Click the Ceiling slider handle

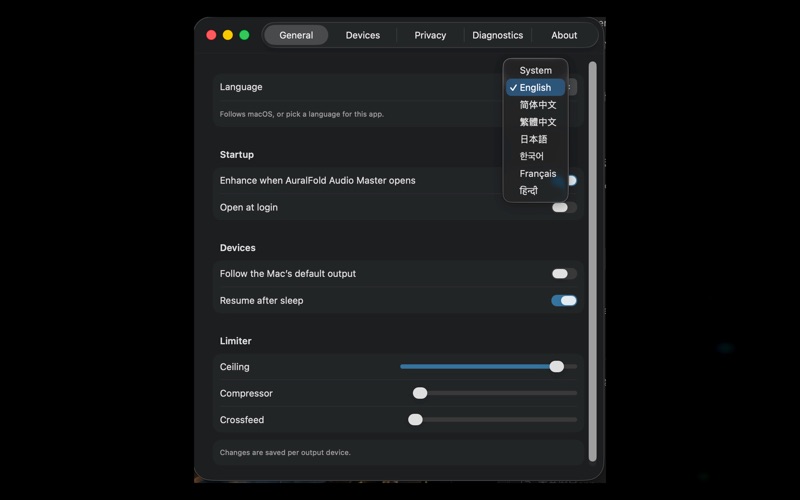(x=557, y=366)
